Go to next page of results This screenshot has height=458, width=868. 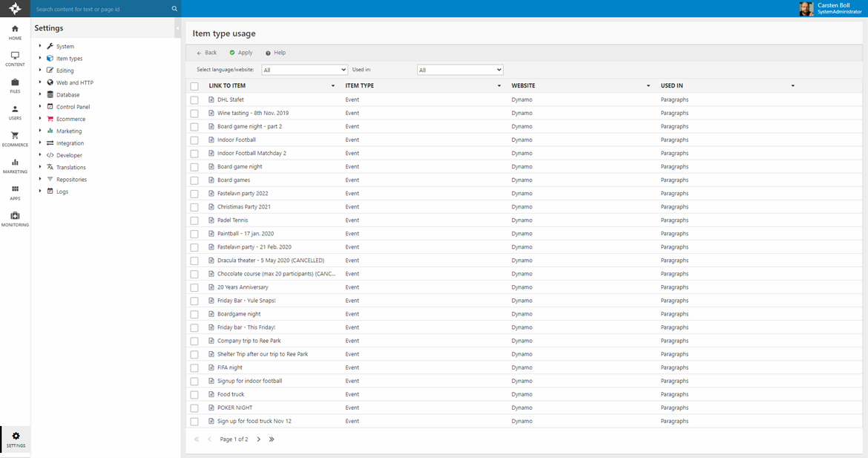click(x=258, y=439)
